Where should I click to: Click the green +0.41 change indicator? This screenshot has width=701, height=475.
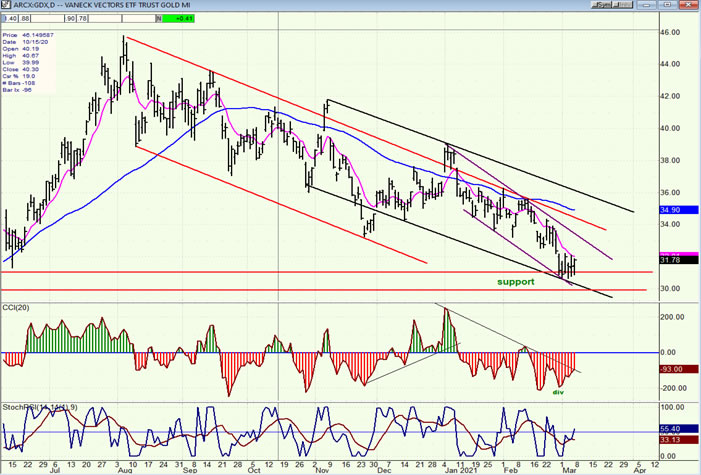pos(180,18)
